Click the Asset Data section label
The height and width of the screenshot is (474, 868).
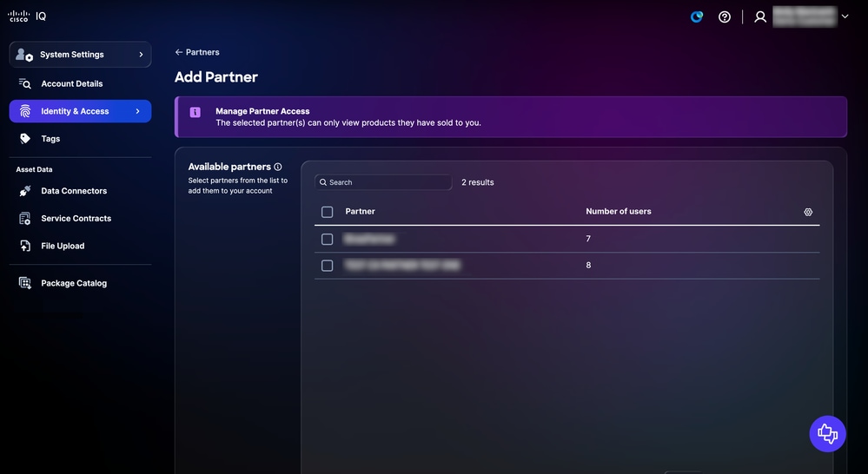point(35,170)
